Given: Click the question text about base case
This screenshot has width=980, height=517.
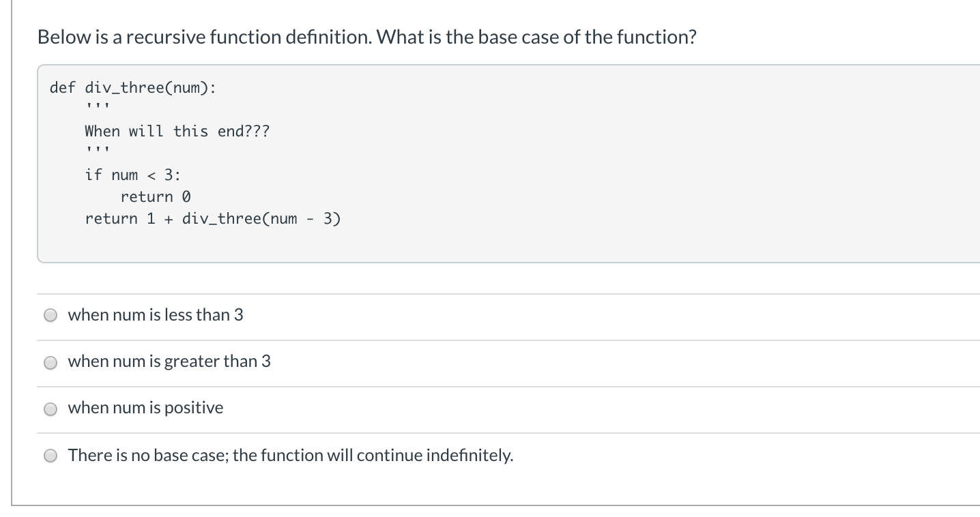Looking at the screenshot, I should [366, 37].
